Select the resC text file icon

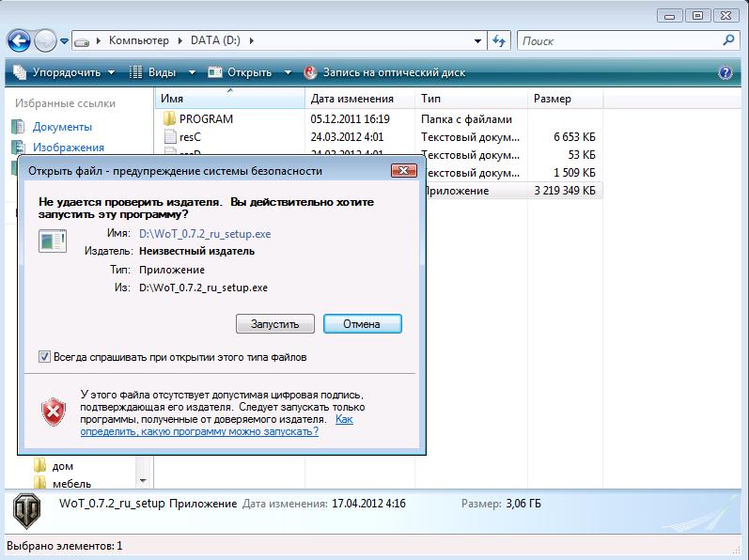tap(170, 136)
